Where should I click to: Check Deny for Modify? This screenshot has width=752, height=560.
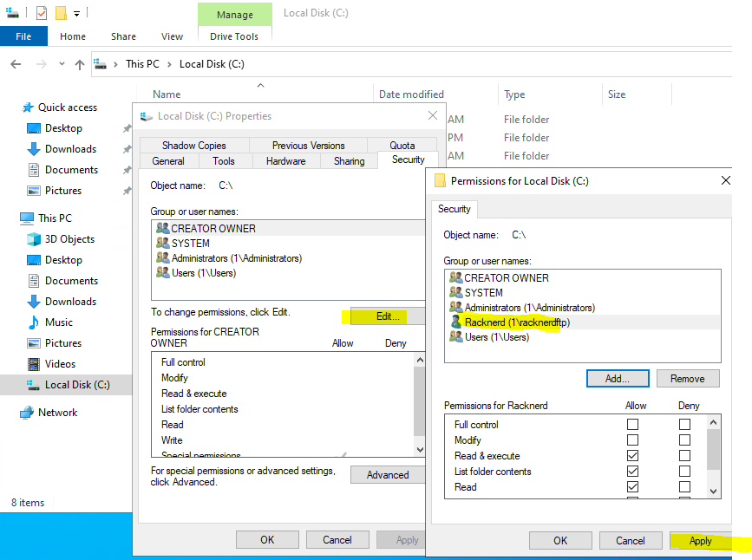pos(685,440)
